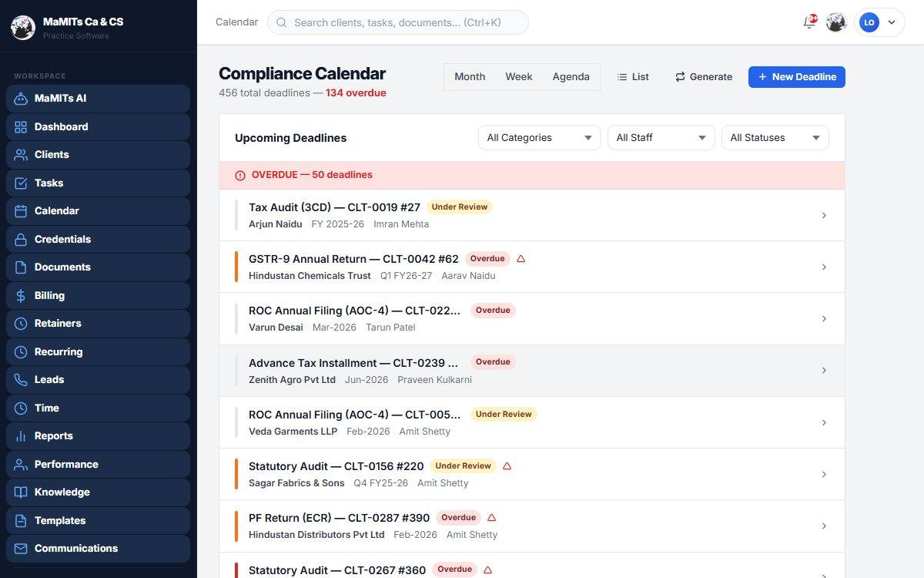
Task: Switch to List view
Action: click(633, 76)
